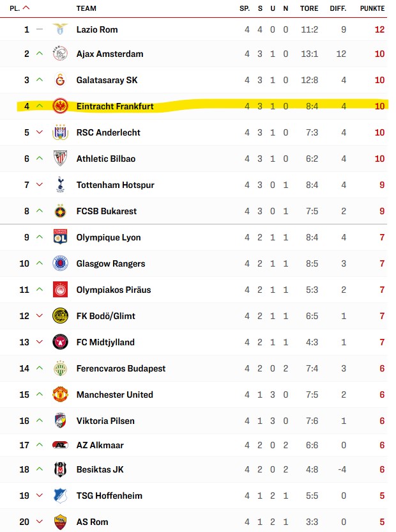Image resolution: width=396 pixels, height=532 pixels.
Task: Open the FK Bodö/Glimt team link
Action: coord(106,316)
